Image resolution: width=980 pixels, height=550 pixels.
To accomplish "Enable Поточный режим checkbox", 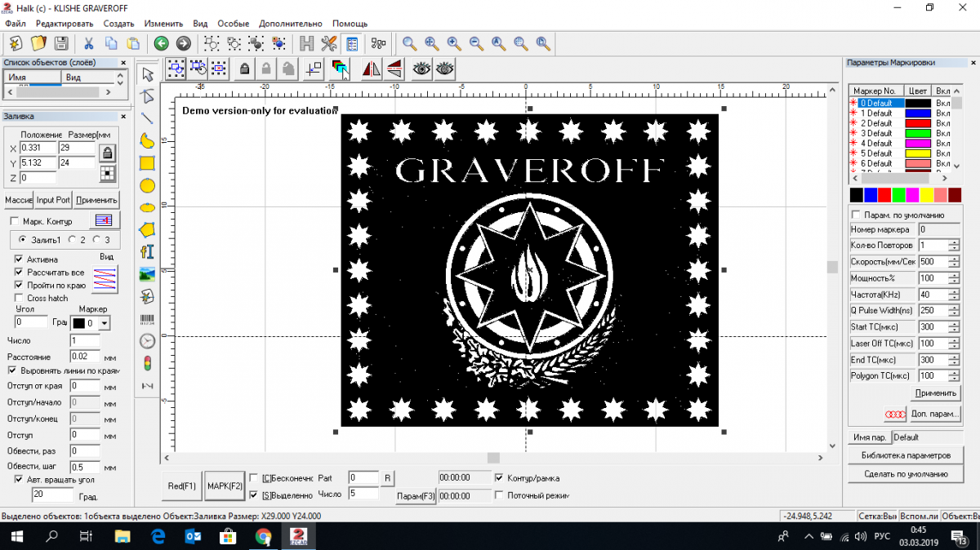I will pyautogui.click(x=500, y=495).
